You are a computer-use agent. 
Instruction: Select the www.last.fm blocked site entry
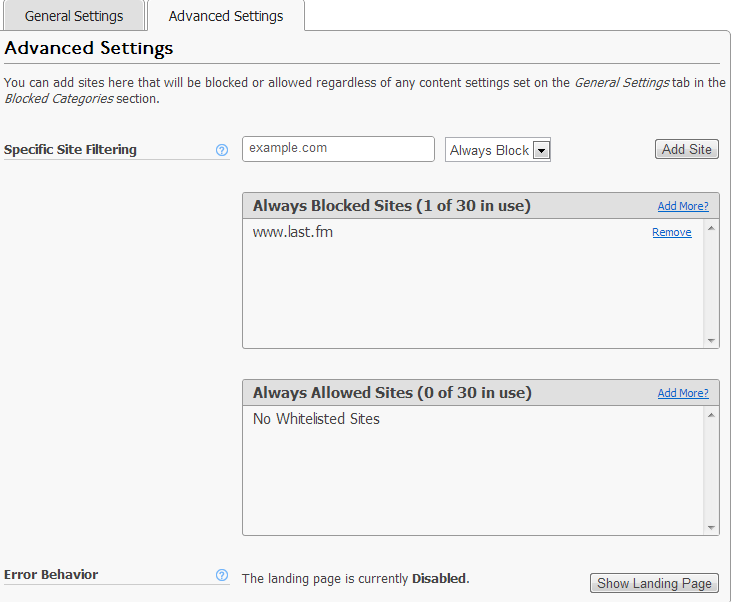click(x=293, y=232)
